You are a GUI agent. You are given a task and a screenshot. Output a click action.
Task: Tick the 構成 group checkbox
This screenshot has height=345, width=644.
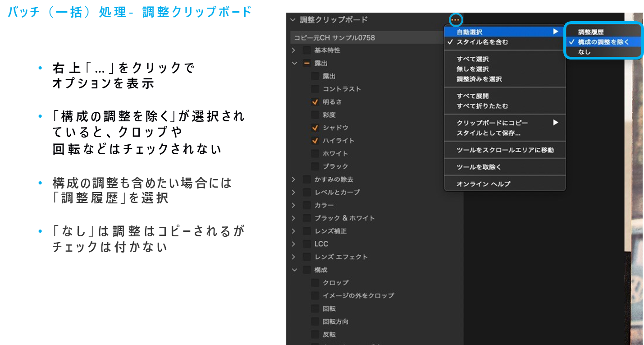tap(306, 270)
